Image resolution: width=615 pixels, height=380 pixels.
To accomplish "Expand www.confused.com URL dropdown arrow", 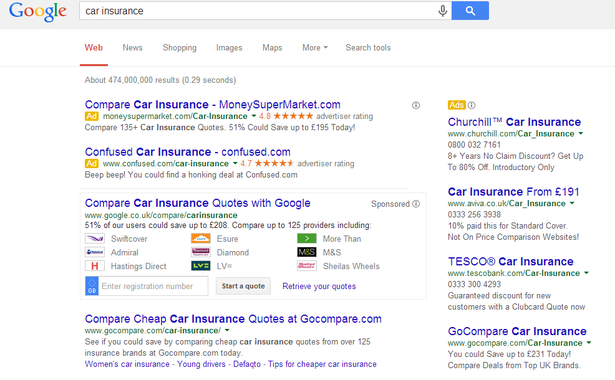I will [x=235, y=164].
